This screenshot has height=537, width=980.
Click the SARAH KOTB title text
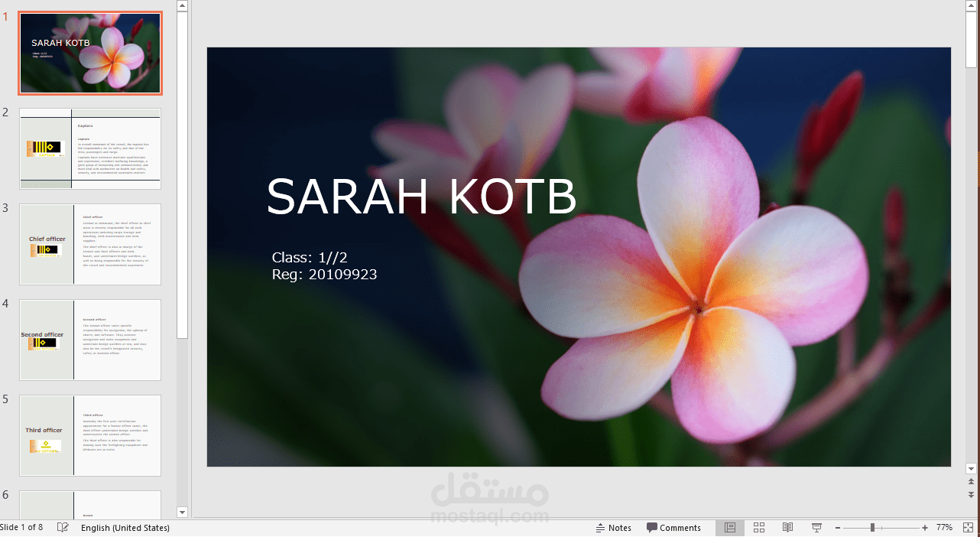(x=421, y=197)
